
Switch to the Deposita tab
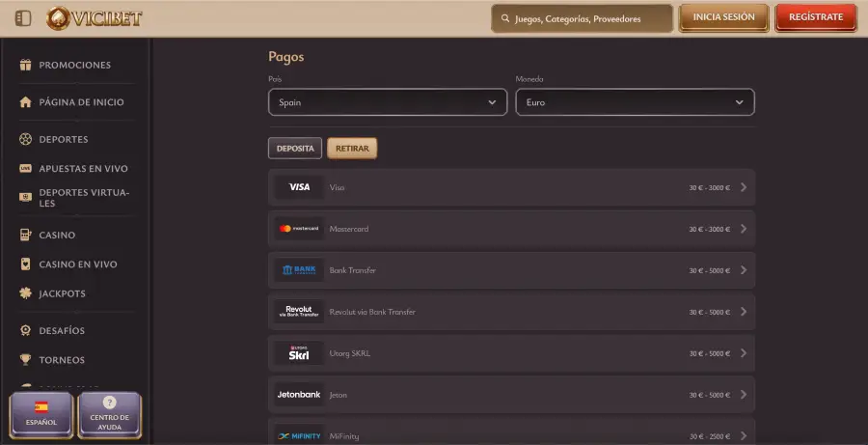(295, 149)
